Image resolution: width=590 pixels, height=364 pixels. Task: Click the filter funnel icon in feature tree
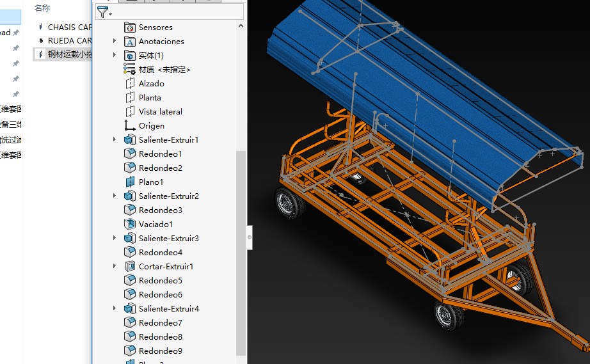[102, 12]
